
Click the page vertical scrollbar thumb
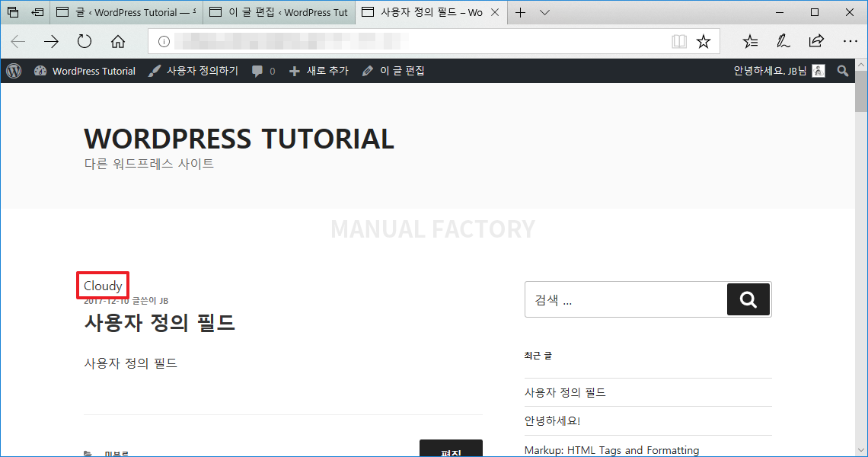[861, 91]
